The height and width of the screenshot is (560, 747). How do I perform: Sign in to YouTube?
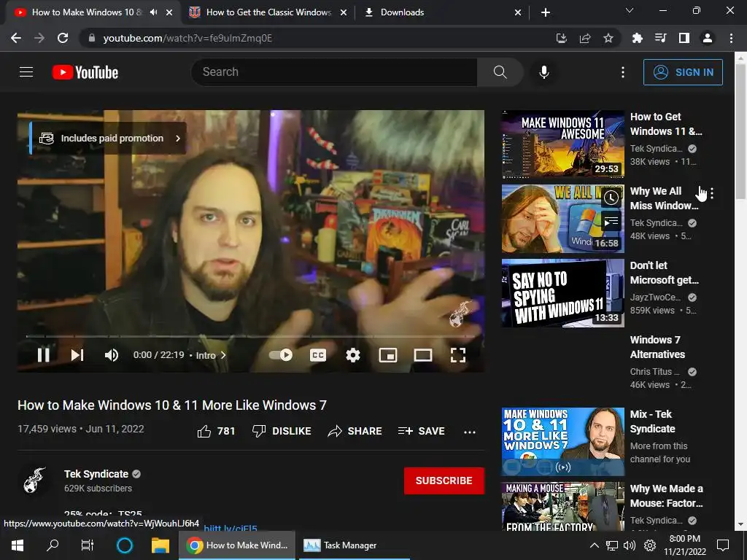click(x=683, y=72)
